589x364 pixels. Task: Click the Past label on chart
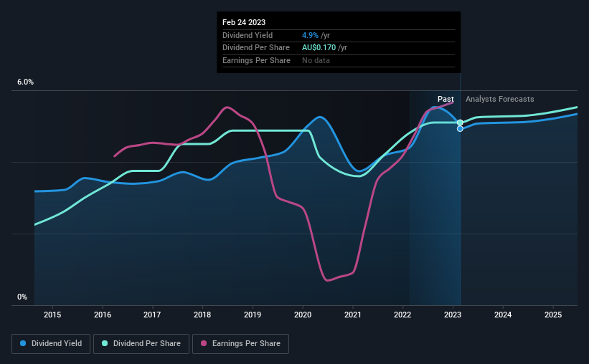[x=446, y=99]
